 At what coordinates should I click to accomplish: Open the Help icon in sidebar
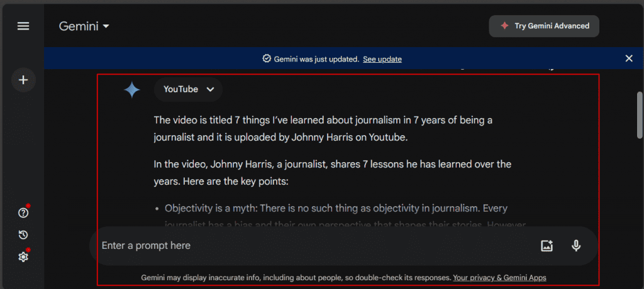pos(23,213)
